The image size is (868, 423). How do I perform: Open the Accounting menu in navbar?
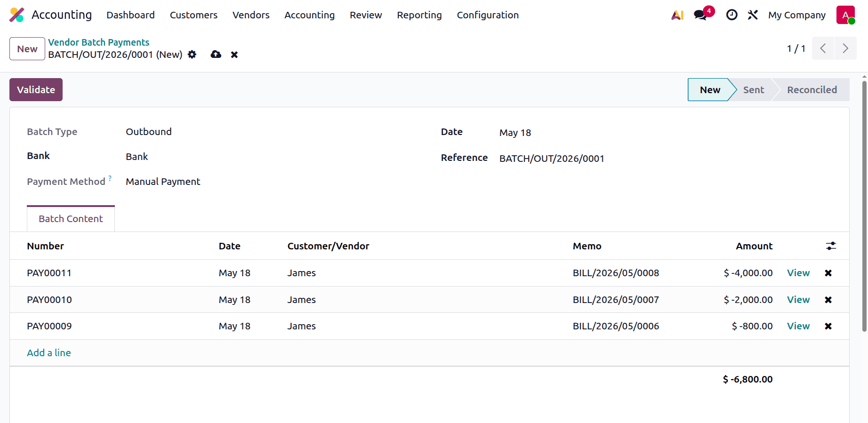pos(309,15)
